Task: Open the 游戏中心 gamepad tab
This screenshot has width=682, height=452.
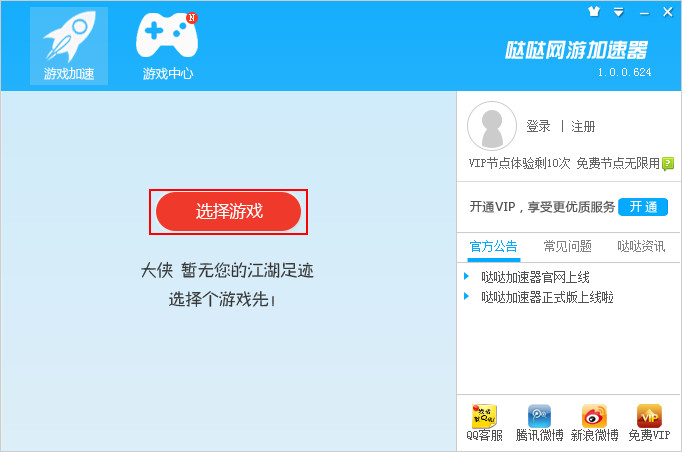Action: coord(167,46)
